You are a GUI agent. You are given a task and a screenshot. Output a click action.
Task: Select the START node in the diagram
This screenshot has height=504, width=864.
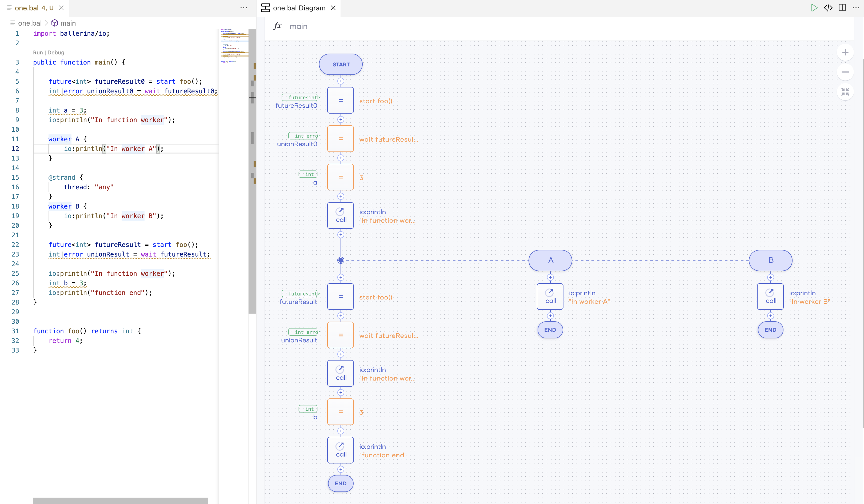341,64
